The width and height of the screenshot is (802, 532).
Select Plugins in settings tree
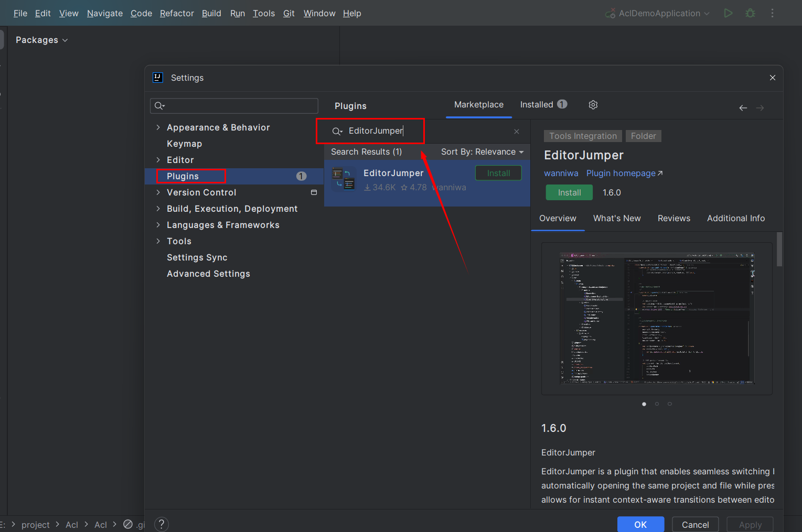(234, 176)
